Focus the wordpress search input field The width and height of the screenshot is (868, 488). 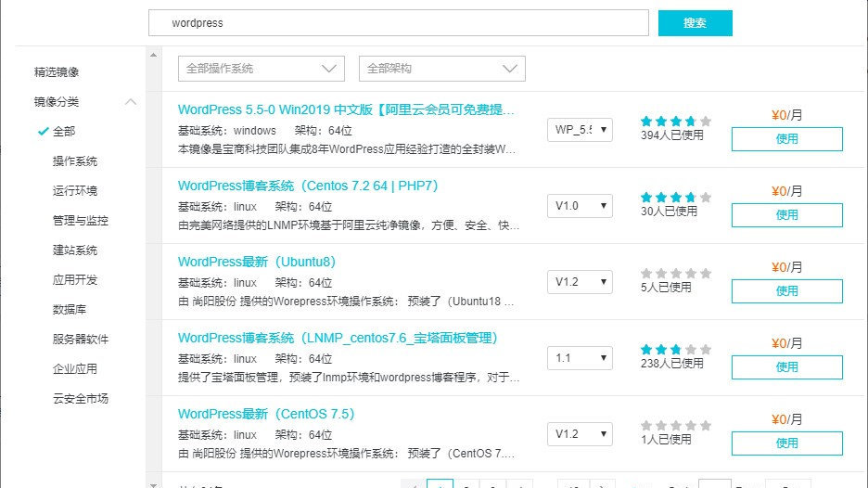398,22
